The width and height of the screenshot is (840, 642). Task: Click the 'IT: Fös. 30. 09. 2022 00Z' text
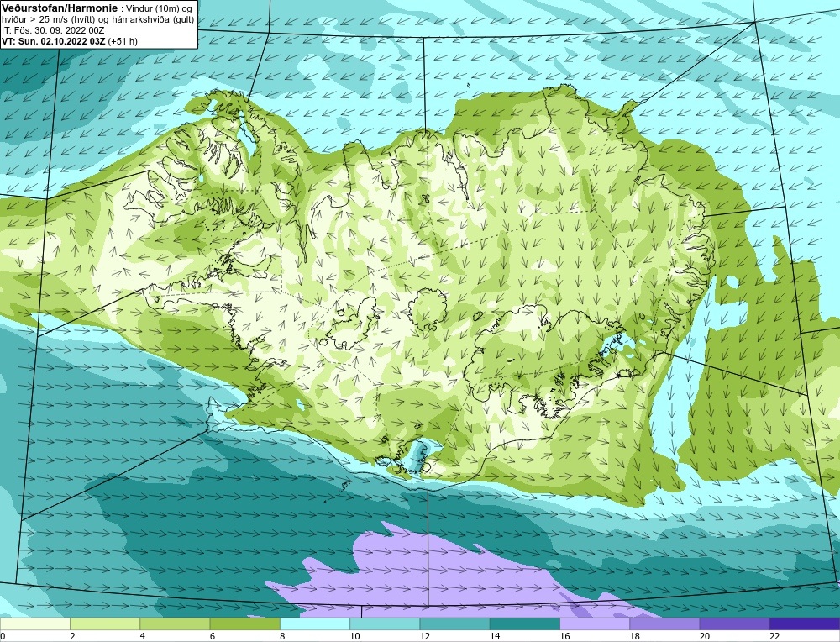click(52, 30)
